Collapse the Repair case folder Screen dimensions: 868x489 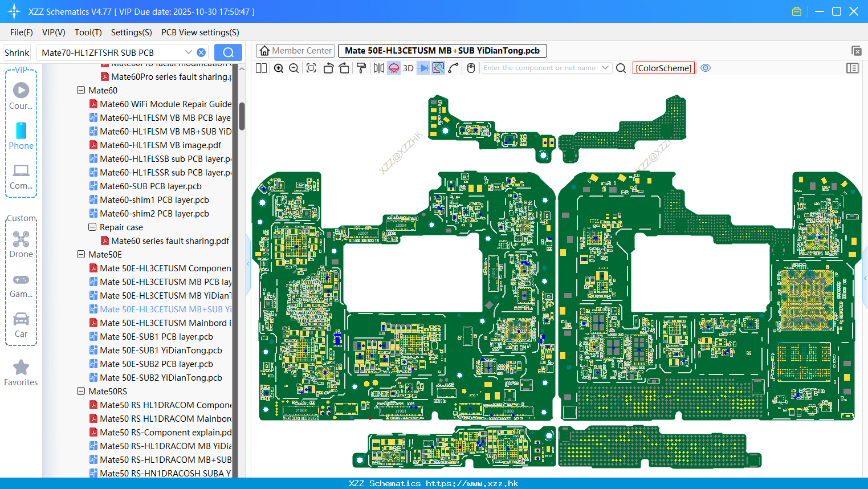coord(92,227)
